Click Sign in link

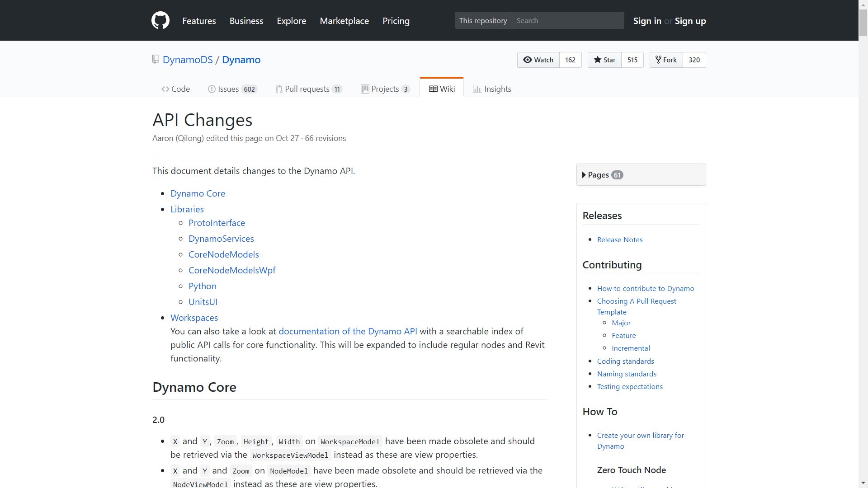[647, 21]
